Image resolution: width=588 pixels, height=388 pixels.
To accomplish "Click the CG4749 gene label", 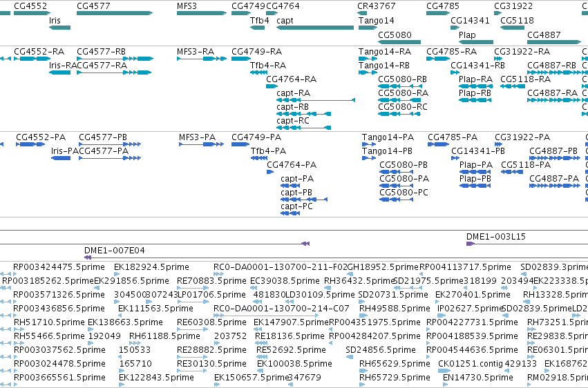I will (248, 6).
